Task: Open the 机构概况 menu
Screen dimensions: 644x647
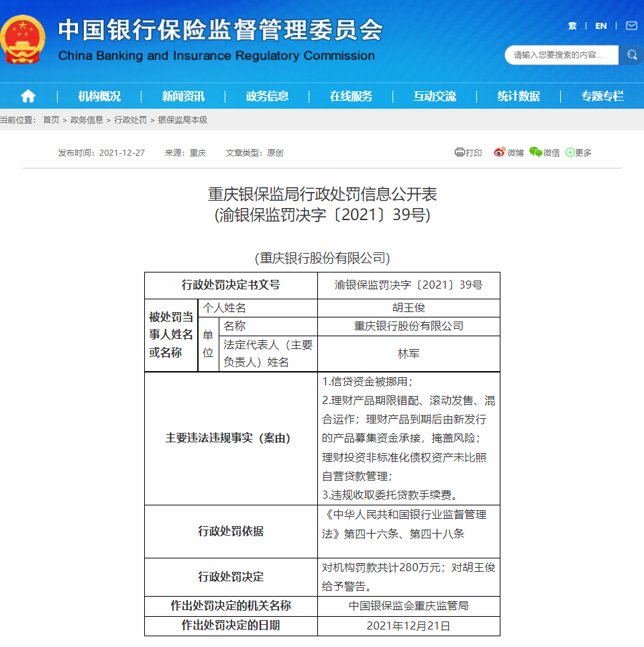Action: click(x=99, y=96)
